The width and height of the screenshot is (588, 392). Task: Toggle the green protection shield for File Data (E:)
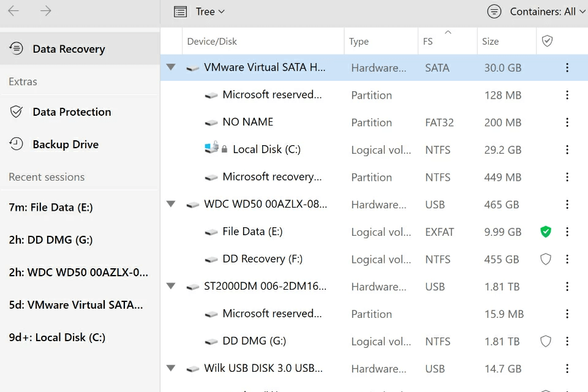pyautogui.click(x=546, y=232)
